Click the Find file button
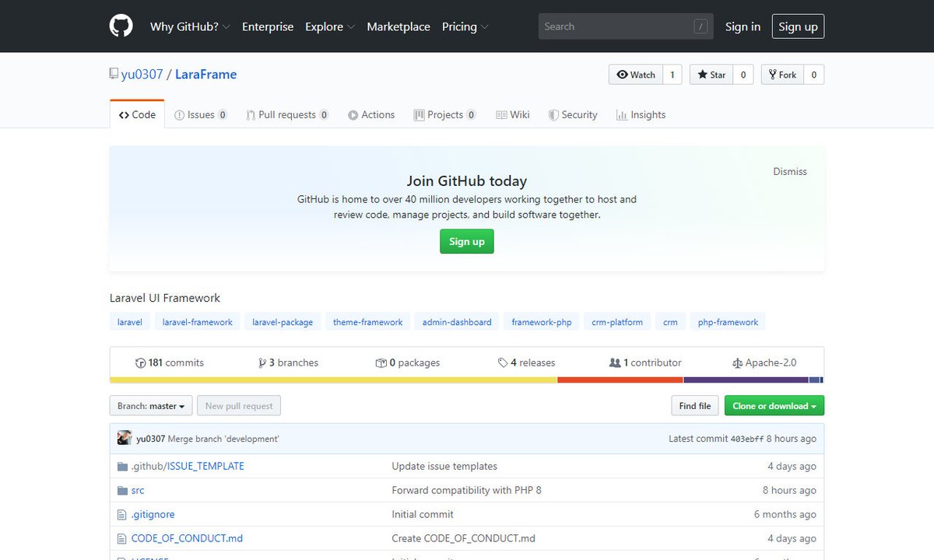The height and width of the screenshot is (560, 934). [694, 406]
